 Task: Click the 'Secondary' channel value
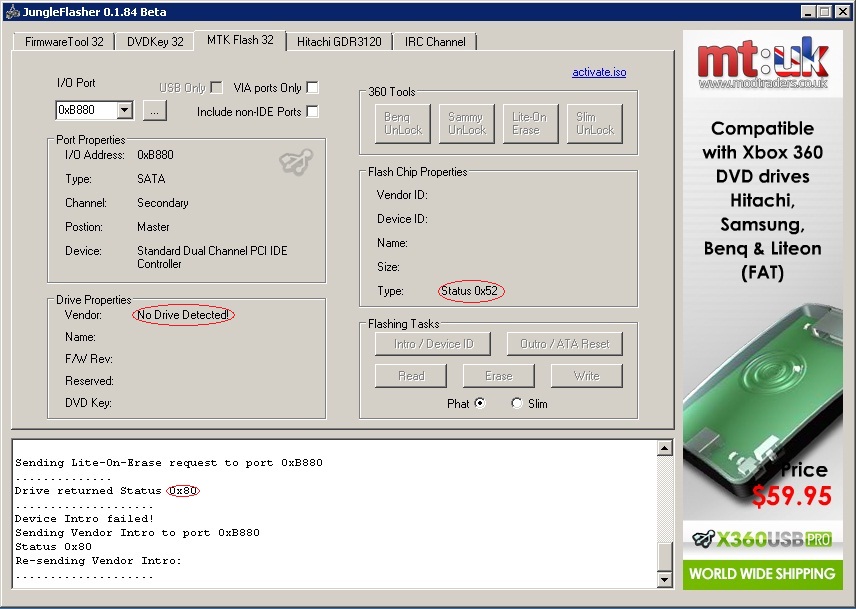163,203
